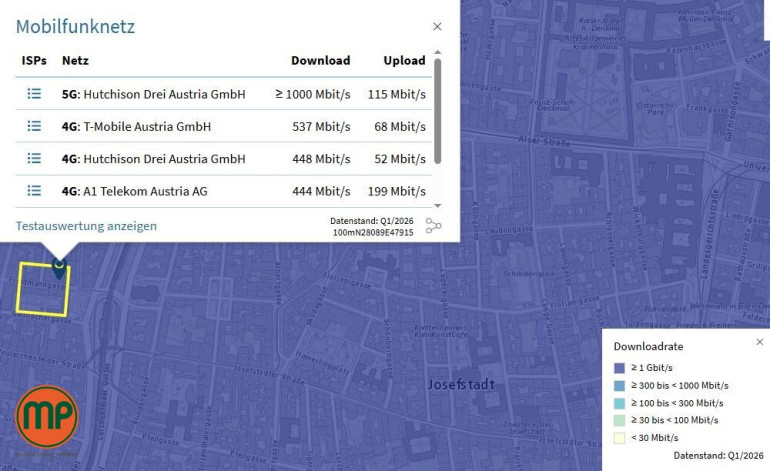The height and width of the screenshot is (471, 770).
Task: Click the Hamerlingplatz label on the map
Action: tap(322, 363)
